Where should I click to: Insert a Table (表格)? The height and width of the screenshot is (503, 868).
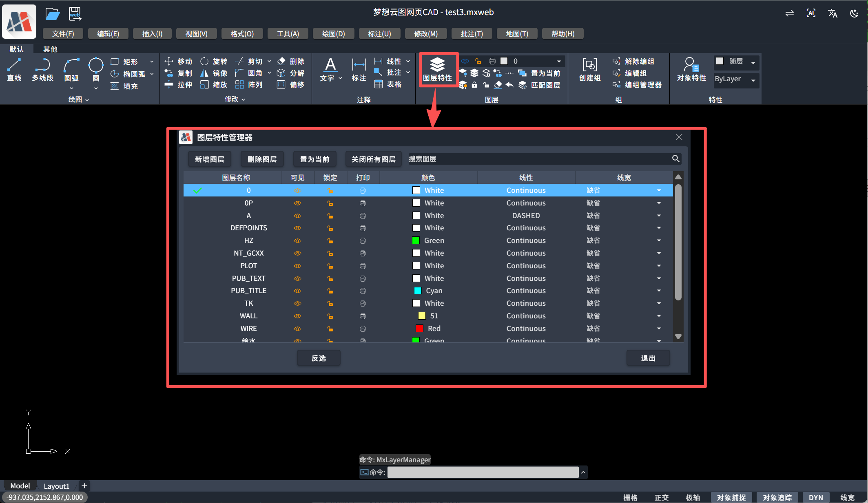point(388,84)
